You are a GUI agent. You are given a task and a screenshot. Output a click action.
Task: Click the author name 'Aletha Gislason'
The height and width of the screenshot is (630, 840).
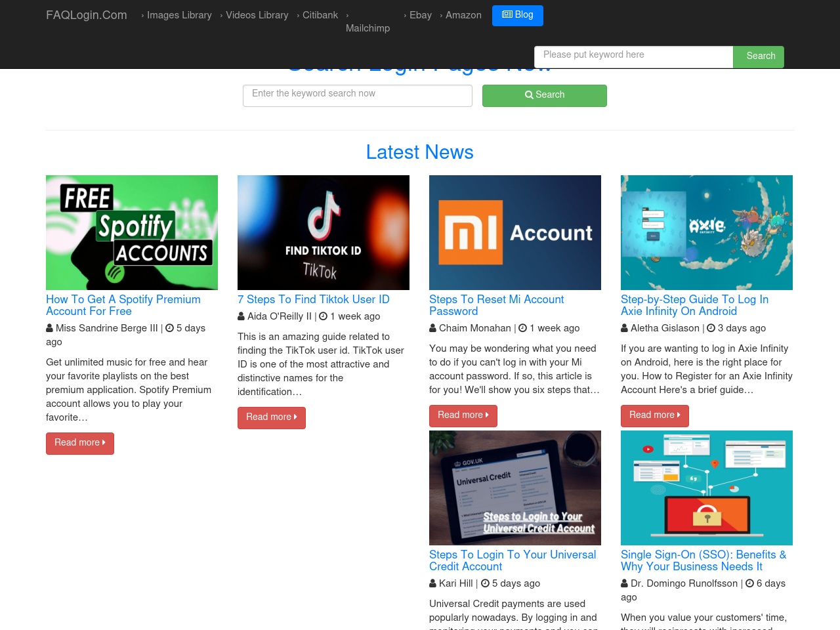(665, 328)
